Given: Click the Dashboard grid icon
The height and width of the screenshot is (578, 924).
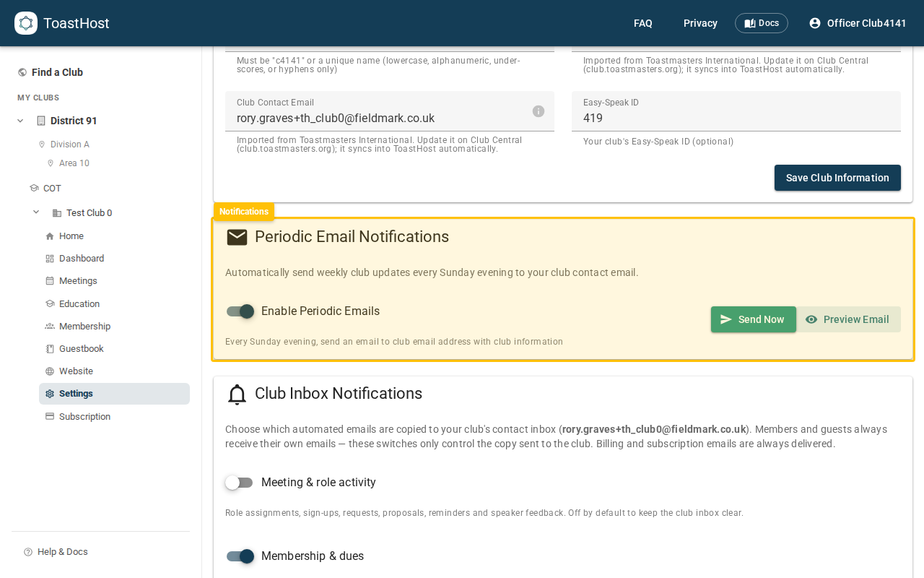Looking at the screenshot, I should point(50,259).
